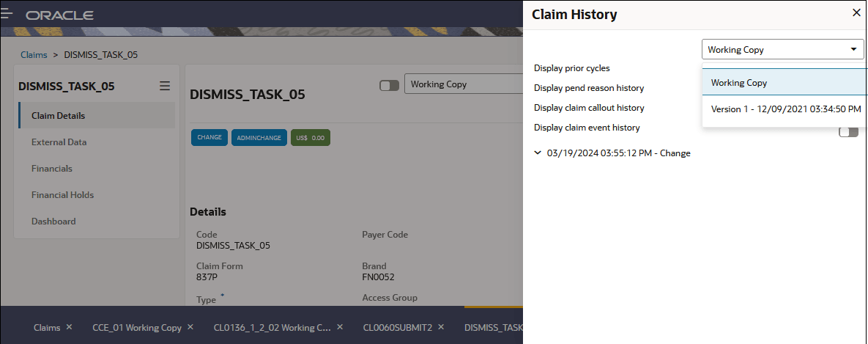This screenshot has width=868, height=344.
Task: Close the CL0060SUBMIT2 tab
Action: pyautogui.click(x=441, y=327)
